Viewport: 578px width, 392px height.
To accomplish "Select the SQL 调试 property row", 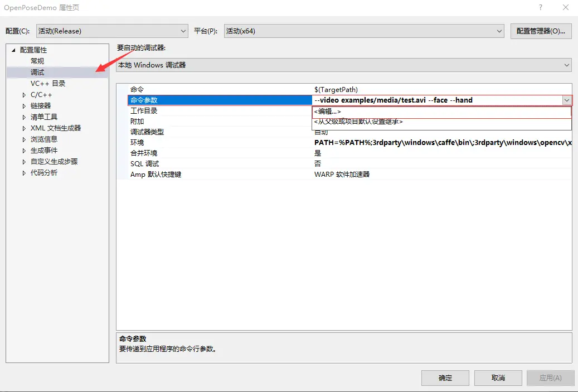I will (x=344, y=164).
